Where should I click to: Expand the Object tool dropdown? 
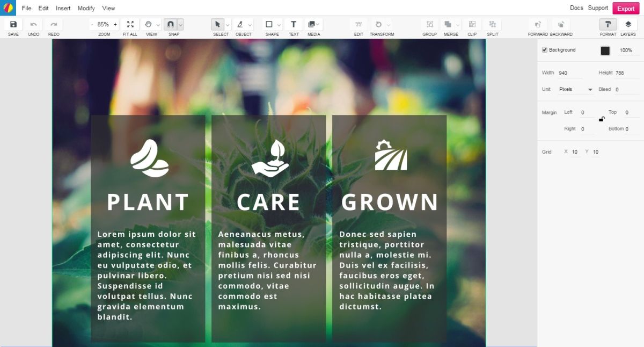250,25
